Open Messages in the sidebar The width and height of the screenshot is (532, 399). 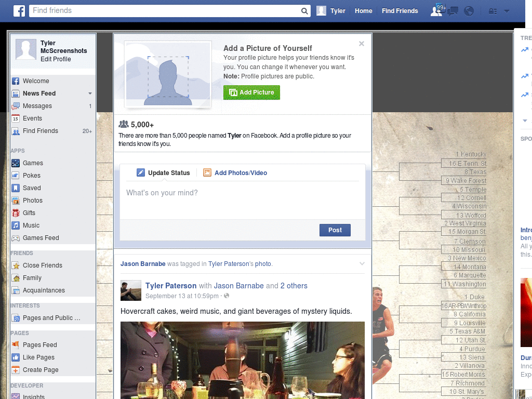[37, 106]
